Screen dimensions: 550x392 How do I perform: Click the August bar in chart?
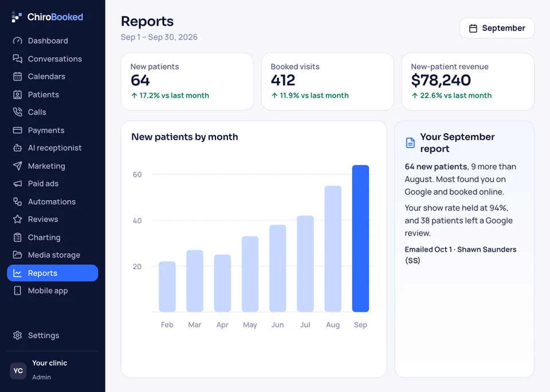click(x=333, y=249)
